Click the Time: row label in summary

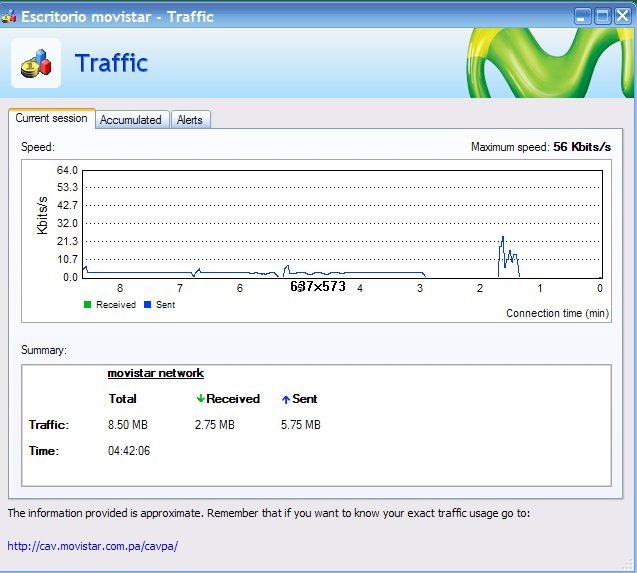44,451
